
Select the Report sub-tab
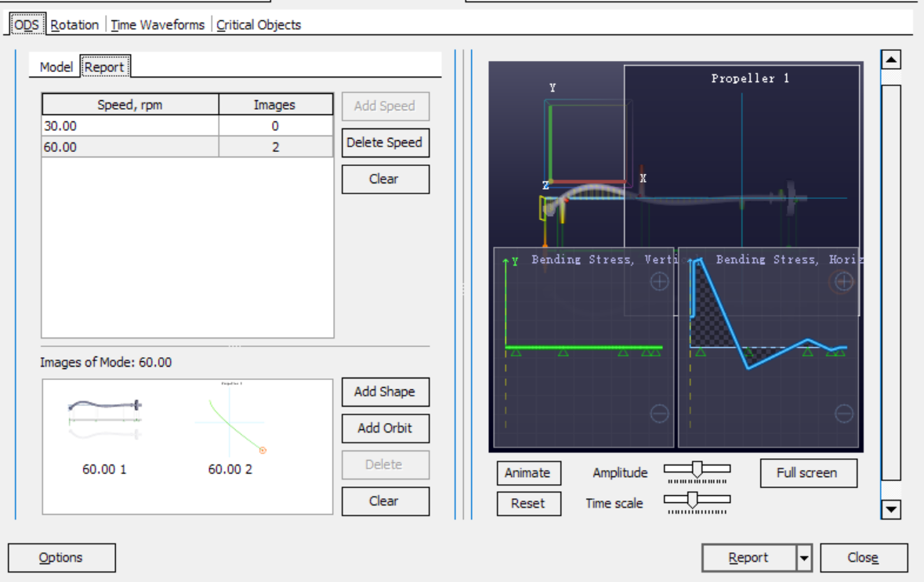[x=104, y=67]
